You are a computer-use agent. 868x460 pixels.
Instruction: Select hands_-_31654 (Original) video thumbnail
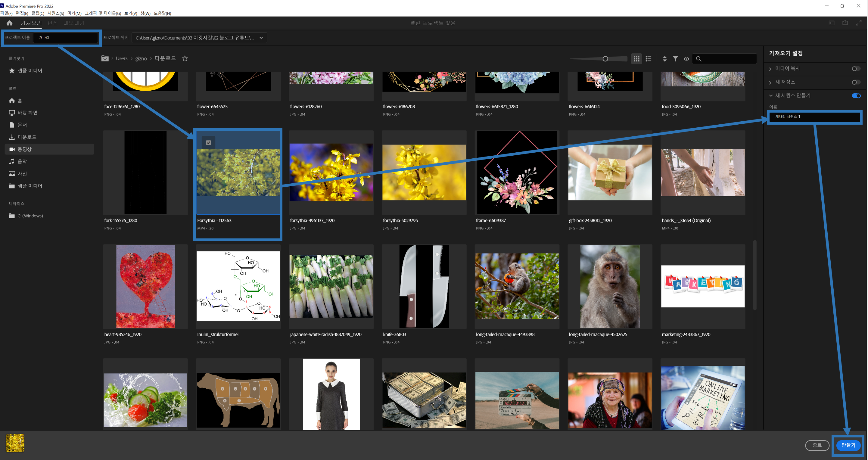coord(703,172)
